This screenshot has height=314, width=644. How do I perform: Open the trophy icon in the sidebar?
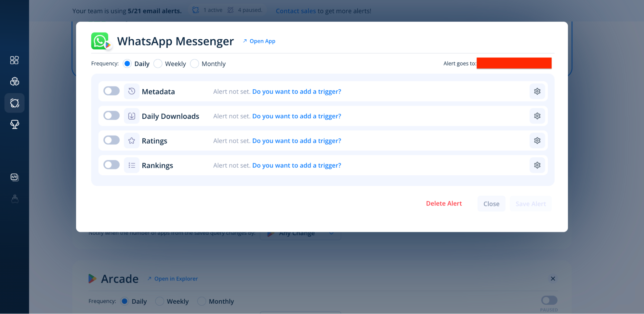pos(14,124)
